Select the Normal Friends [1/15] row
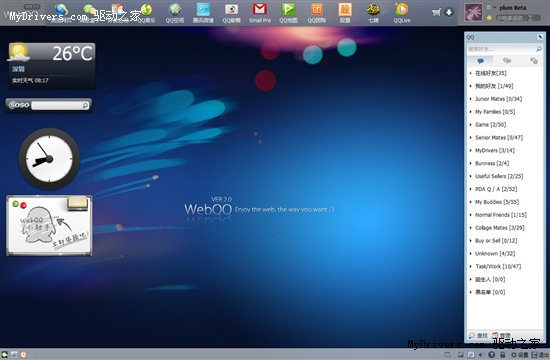This screenshot has width=550, height=360. point(504,215)
